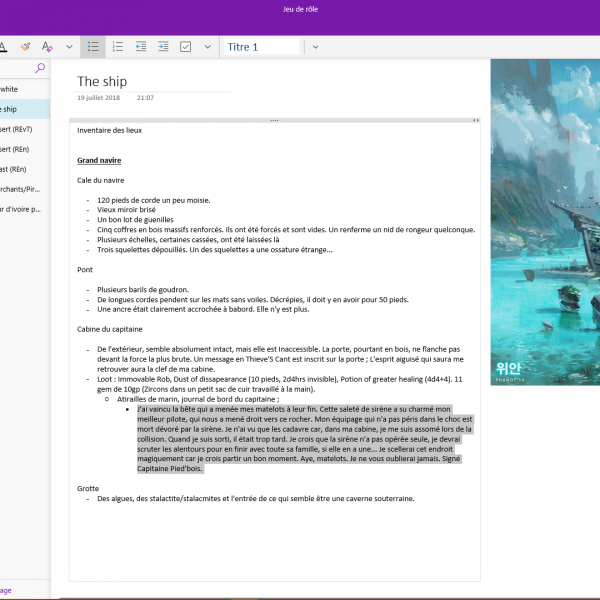The height and width of the screenshot is (600, 600).
Task: Open the Titre 1 style dropdown
Action: 263,47
